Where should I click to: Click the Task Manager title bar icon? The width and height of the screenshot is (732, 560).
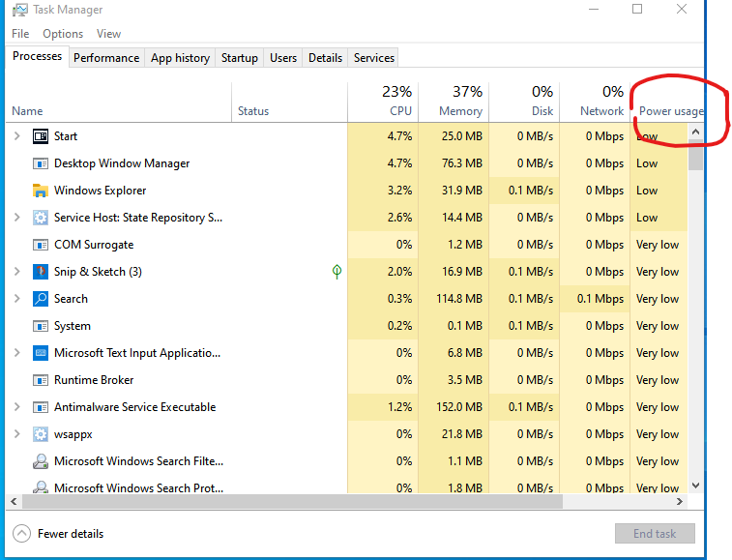click(19, 10)
